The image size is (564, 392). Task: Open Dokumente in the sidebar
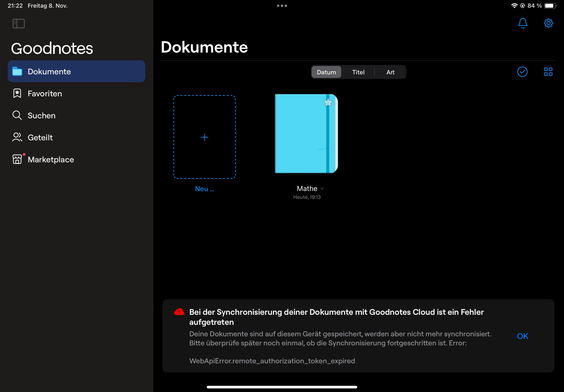[76, 71]
